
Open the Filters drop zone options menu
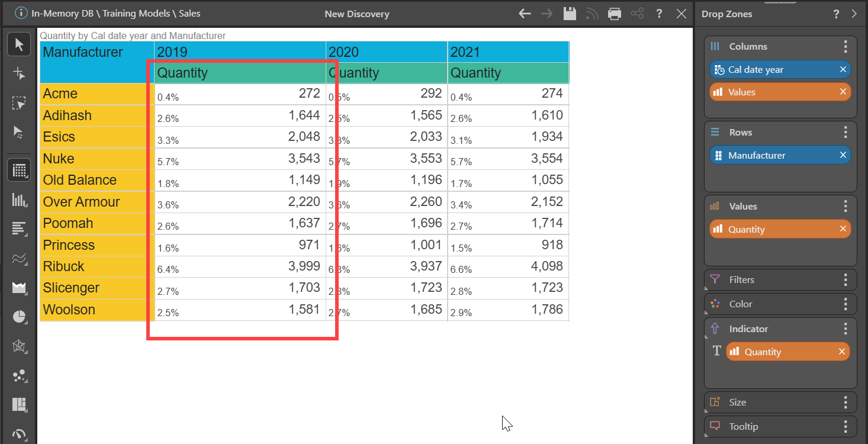point(846,279)
